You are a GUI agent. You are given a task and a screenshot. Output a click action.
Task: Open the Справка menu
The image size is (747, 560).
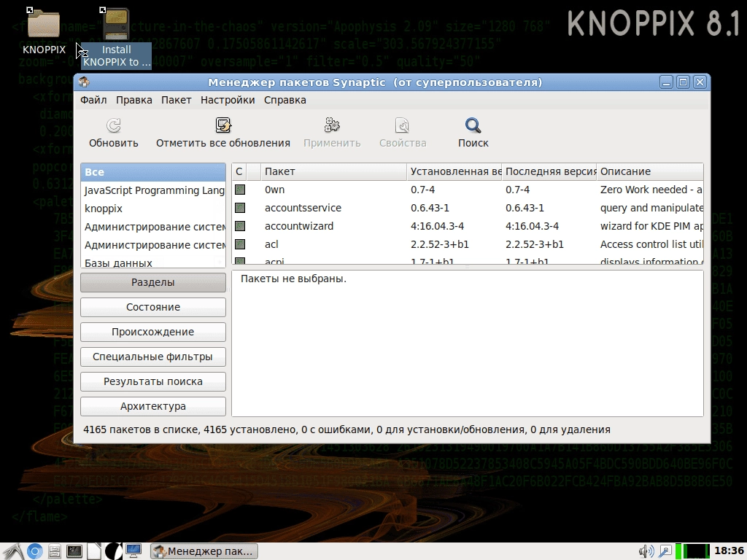pyautogui.click(x=285, y=100)
